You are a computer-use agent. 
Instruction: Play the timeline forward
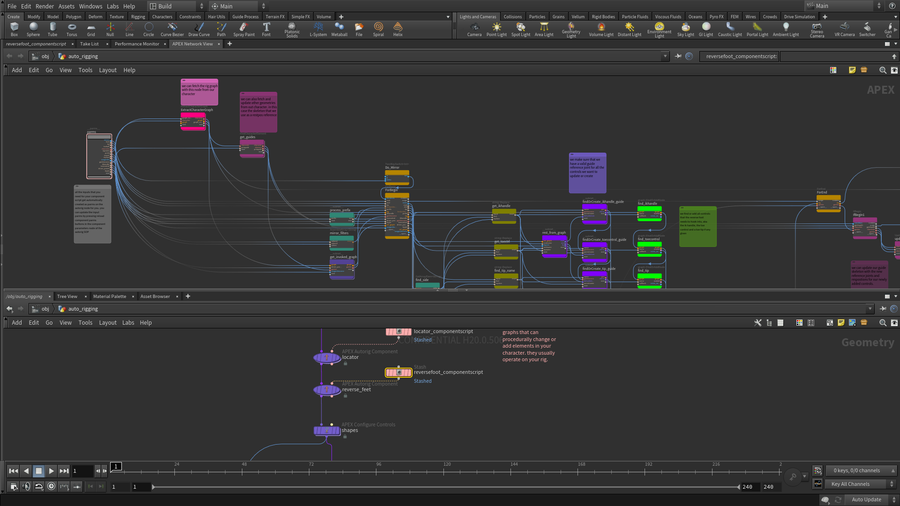pyautogui.click(x=51, y=471)
